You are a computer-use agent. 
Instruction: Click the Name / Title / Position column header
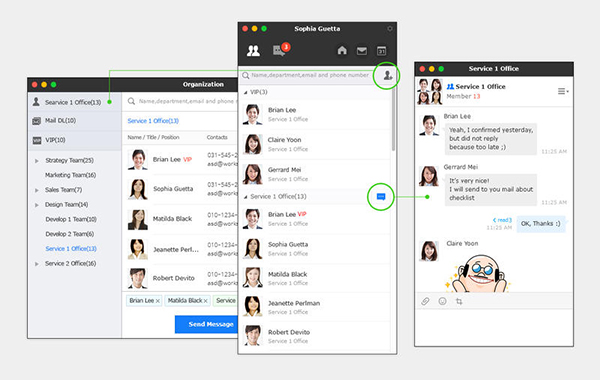[153, 137]
